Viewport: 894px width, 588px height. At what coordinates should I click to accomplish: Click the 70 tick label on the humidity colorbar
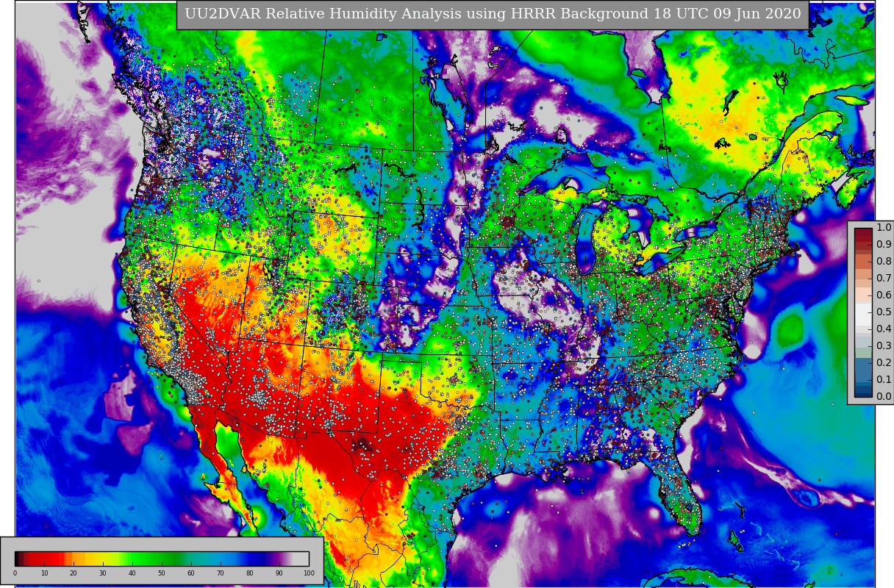(221, 573)
